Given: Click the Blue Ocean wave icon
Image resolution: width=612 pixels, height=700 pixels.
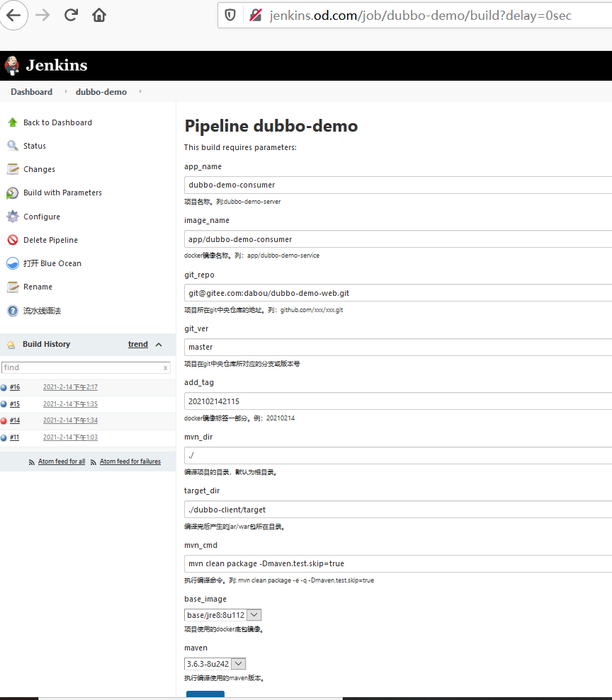Looking at the screenshot, I should (x=13, y=263).
